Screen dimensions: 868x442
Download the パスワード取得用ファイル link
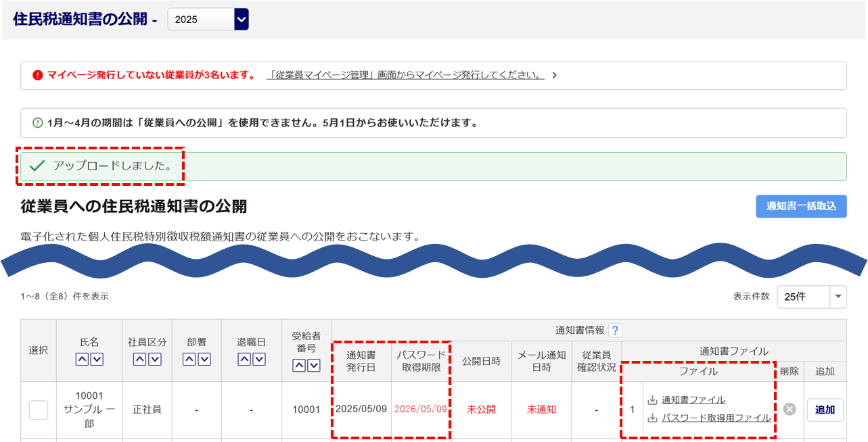716,418
